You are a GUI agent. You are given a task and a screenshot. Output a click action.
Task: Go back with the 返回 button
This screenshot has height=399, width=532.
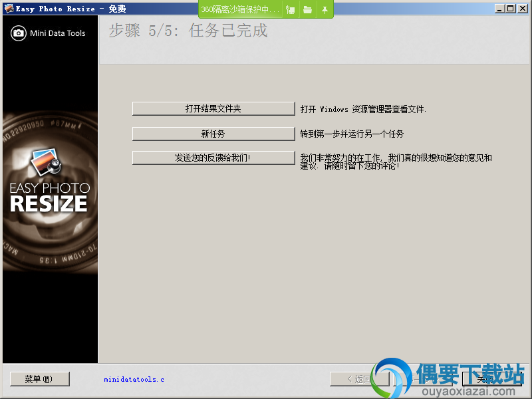(359, 379)
